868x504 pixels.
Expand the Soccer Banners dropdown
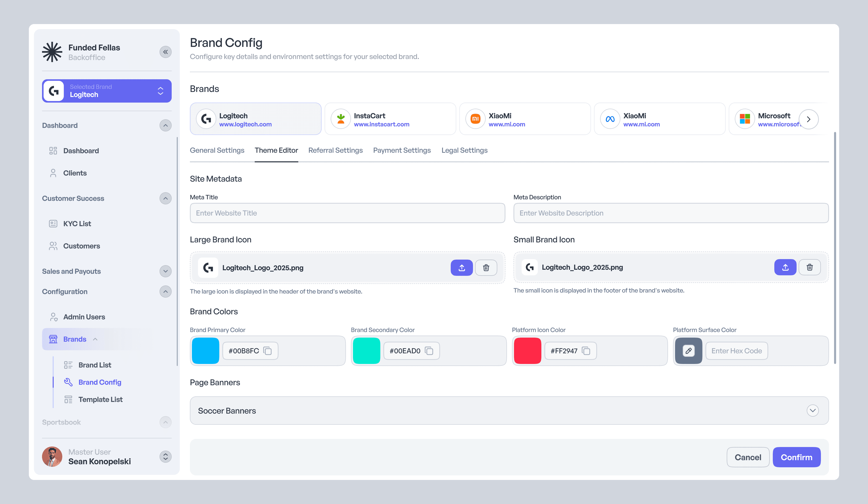tap(812, 410)
